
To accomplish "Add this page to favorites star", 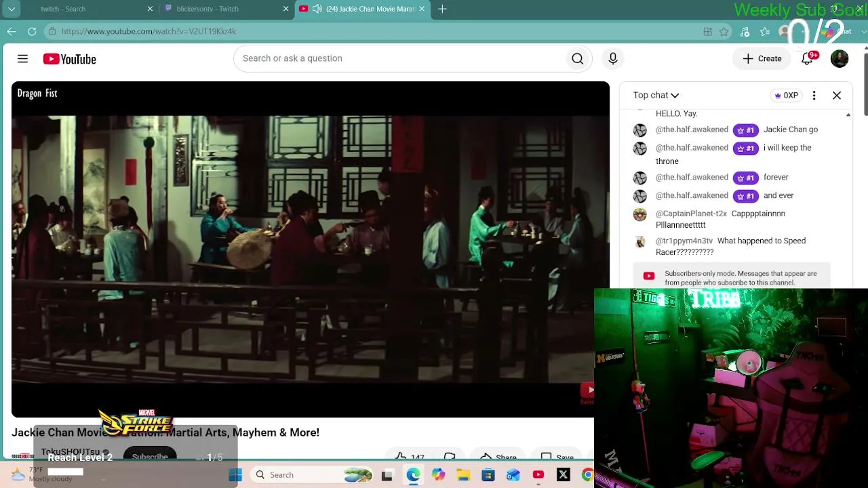I will pos(724,31).
